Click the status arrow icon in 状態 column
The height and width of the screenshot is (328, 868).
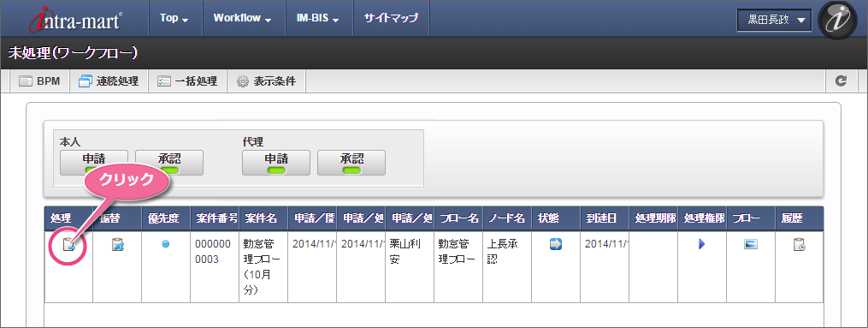point(556,244)
